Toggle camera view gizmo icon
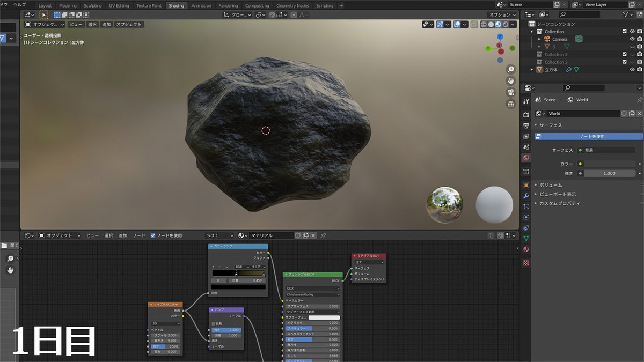This screenshot has width=644, height=362. coord(511,92)
